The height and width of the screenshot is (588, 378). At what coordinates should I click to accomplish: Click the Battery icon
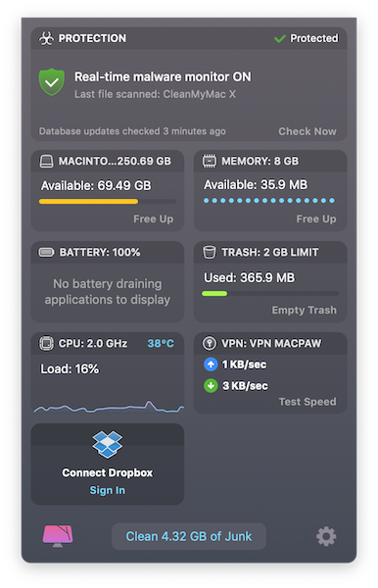(x=46, y=253)
